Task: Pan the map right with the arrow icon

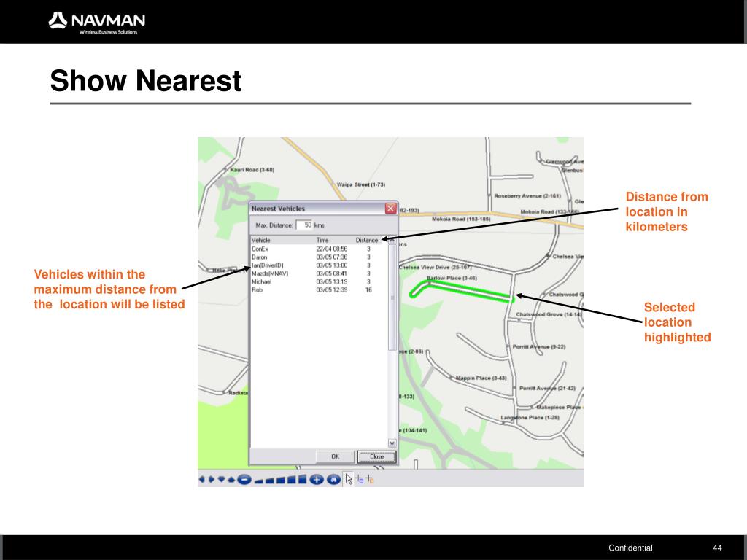Action: [x=211, y=479]
